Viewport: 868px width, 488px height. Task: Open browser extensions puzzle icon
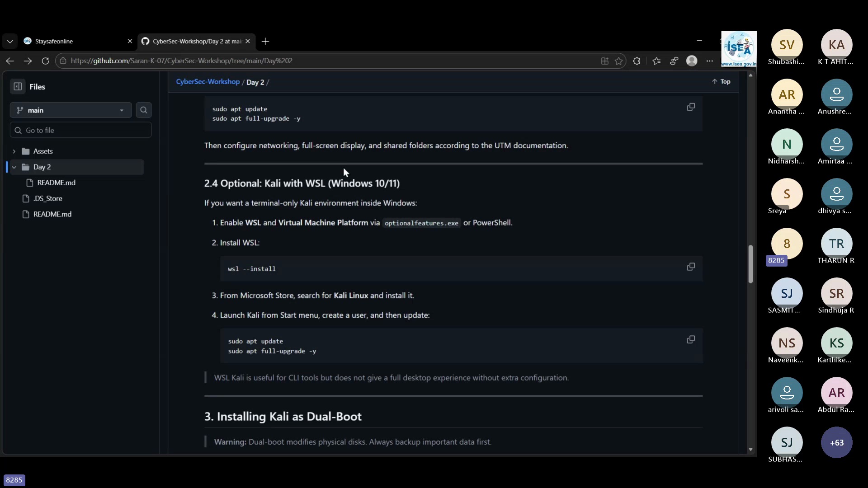[637, 61]
